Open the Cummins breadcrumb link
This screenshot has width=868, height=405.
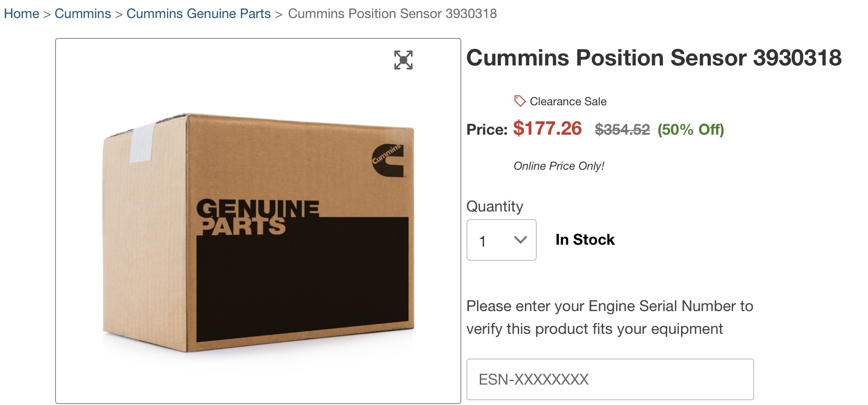83,14
